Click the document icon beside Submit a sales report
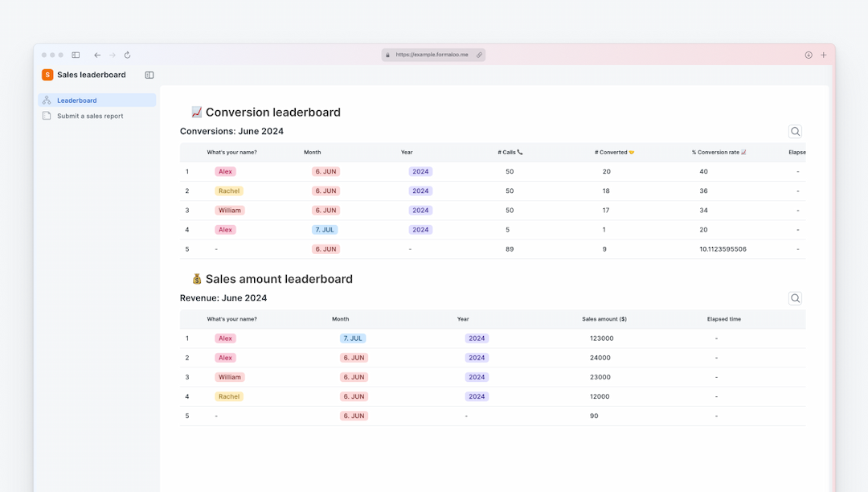This screenshot has height=492, width=868. (47, 115)
